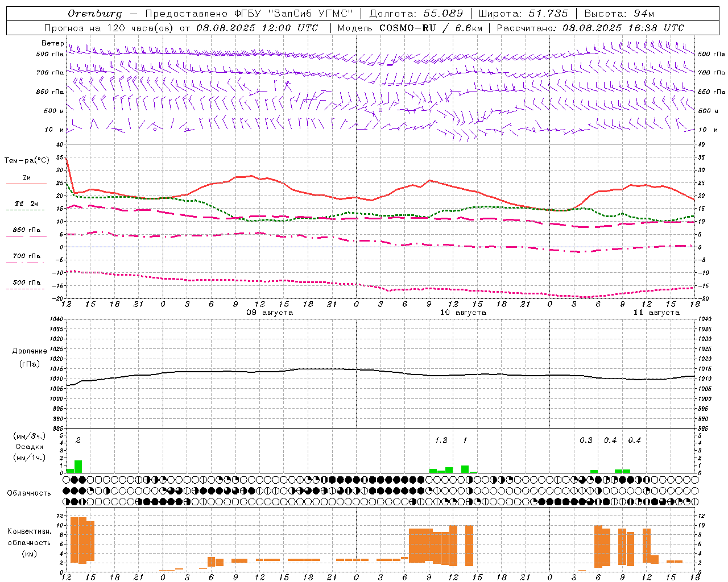Click the 'Ветер' wind panel heading
The height and width of the screenshot is (582, 728).
pos(52,43)
